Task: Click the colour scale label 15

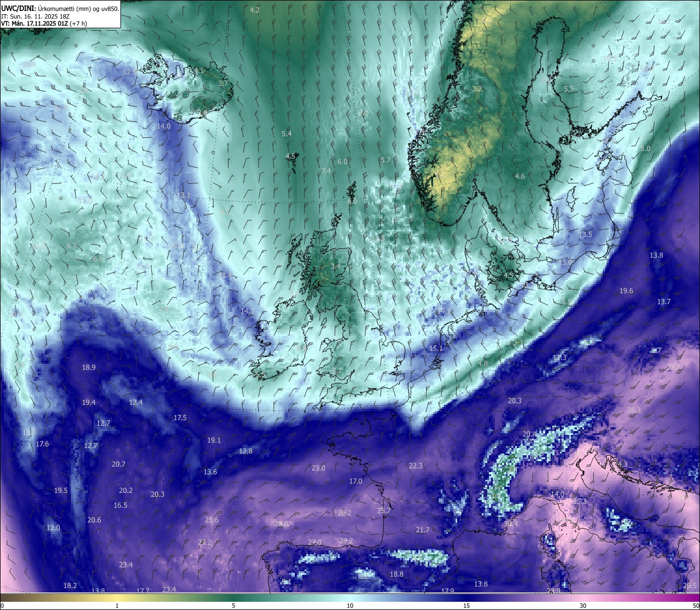Action: [x=466, y=606]
